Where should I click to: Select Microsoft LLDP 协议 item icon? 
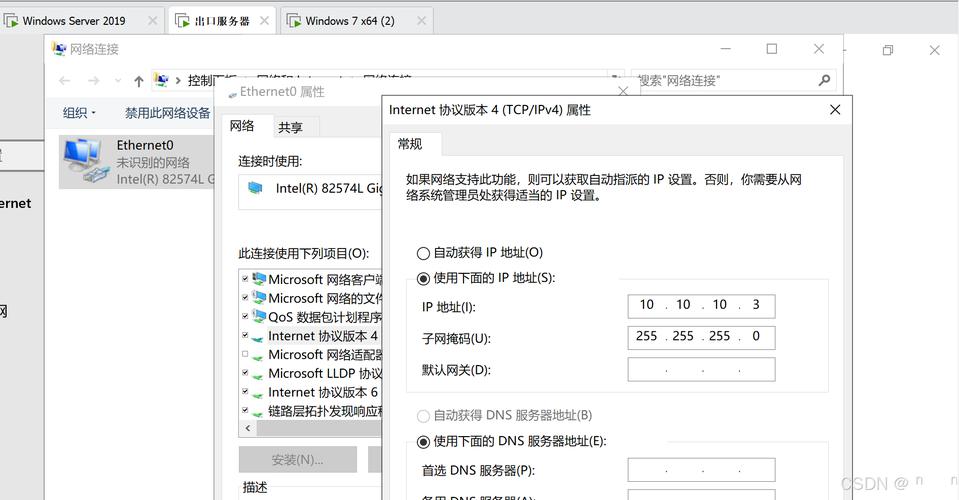pos(258,375)
